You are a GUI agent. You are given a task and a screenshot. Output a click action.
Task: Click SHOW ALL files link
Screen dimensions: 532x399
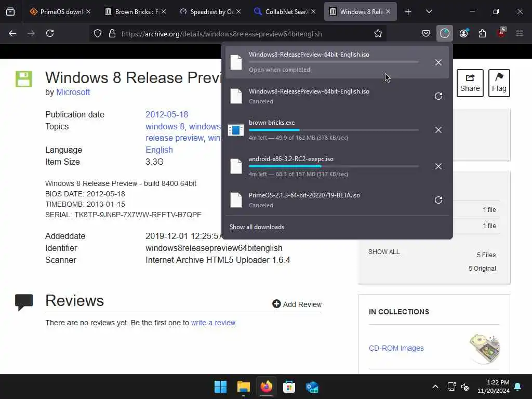384,252
